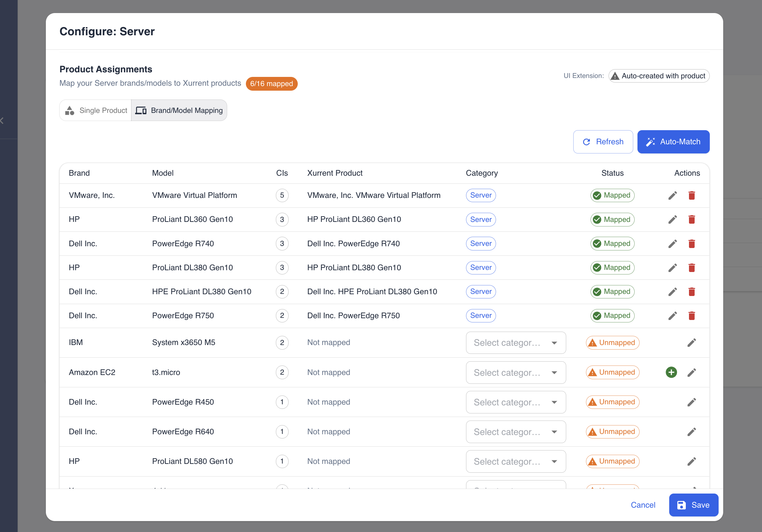762x532 pixels.
Task: Open category dropdown for IBM System x3650
Action: pos(516,343)
